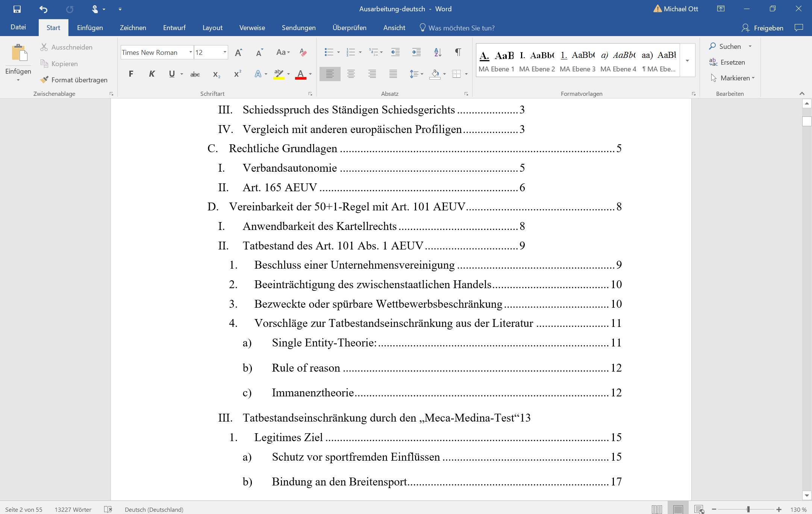Apply subscript formatting

tap(215, 74)
